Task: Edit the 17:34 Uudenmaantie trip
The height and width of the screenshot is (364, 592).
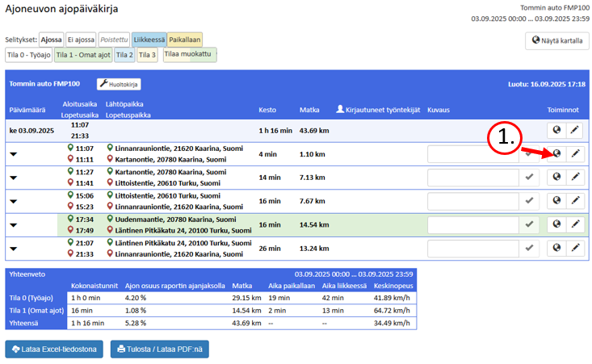Action: 575,224
